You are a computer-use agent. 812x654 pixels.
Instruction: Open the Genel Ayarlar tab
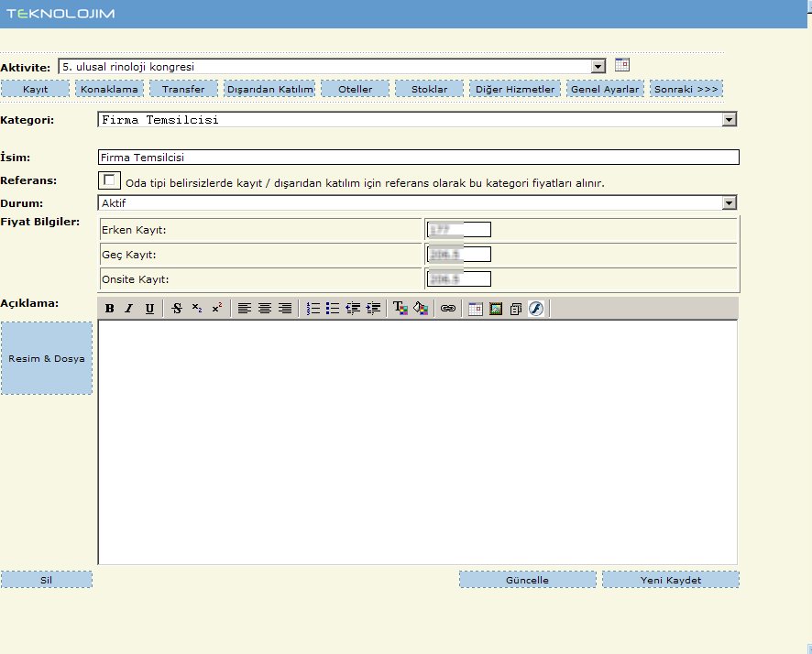[605, 89]
